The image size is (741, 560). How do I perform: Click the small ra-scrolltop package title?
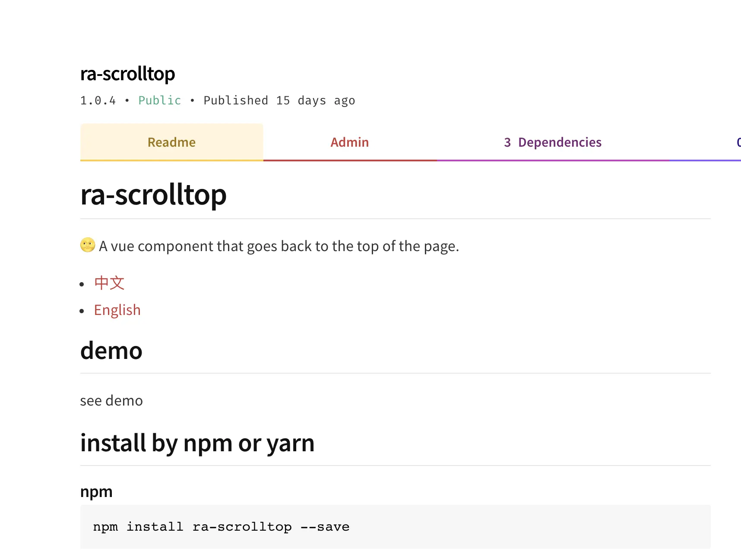click(127, 74)
